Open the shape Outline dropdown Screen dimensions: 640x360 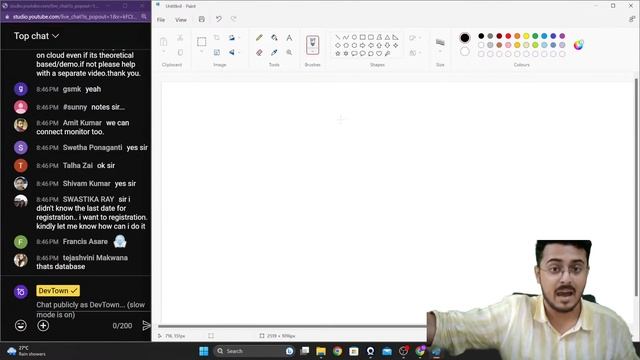415,38
